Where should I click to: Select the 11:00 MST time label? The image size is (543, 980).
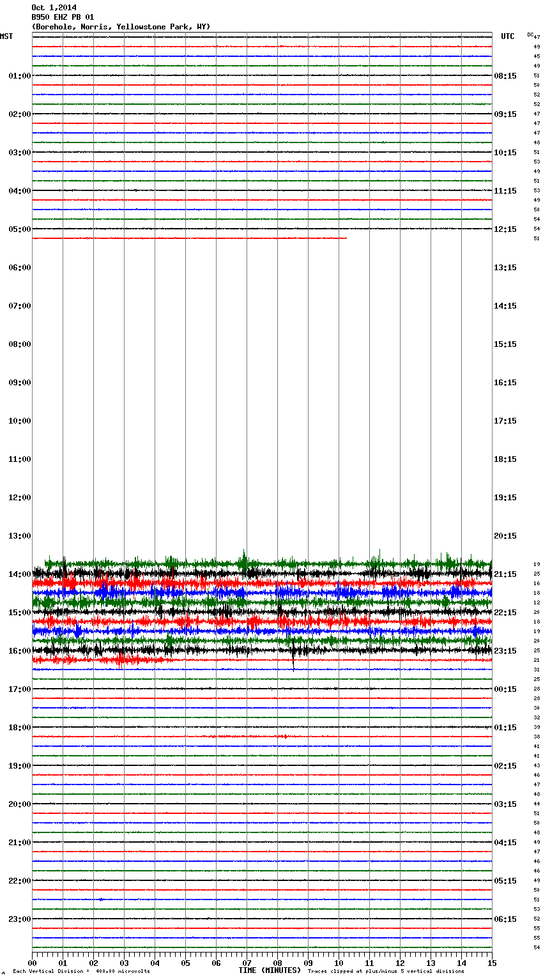pos(20,459)
